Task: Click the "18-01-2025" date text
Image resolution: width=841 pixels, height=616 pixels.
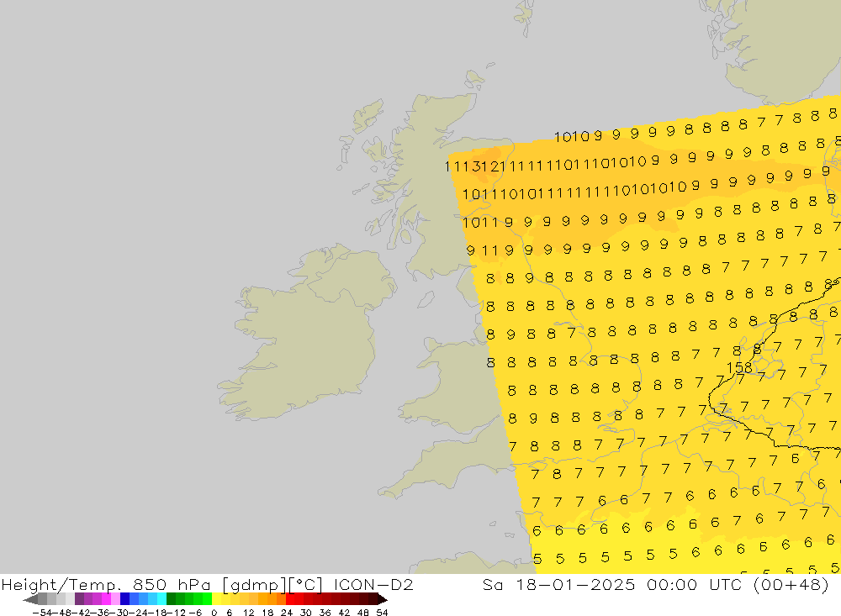Action: click(x=575, y=584)
